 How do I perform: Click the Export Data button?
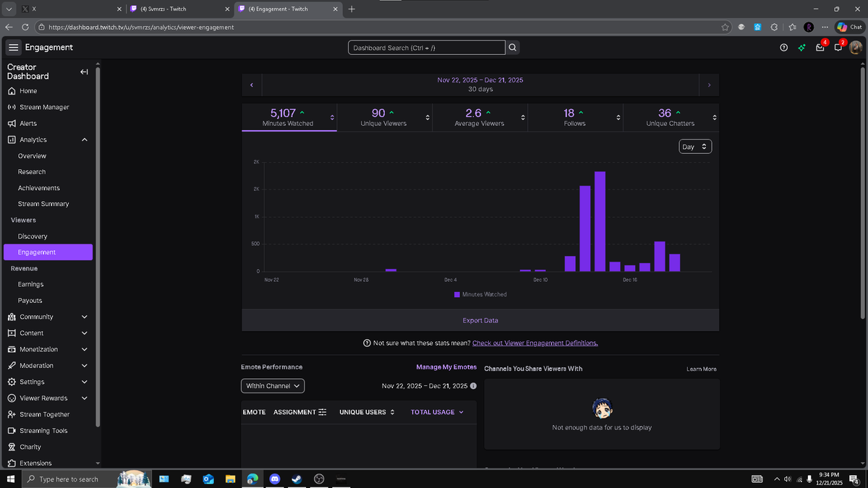[x=480, y=320]
